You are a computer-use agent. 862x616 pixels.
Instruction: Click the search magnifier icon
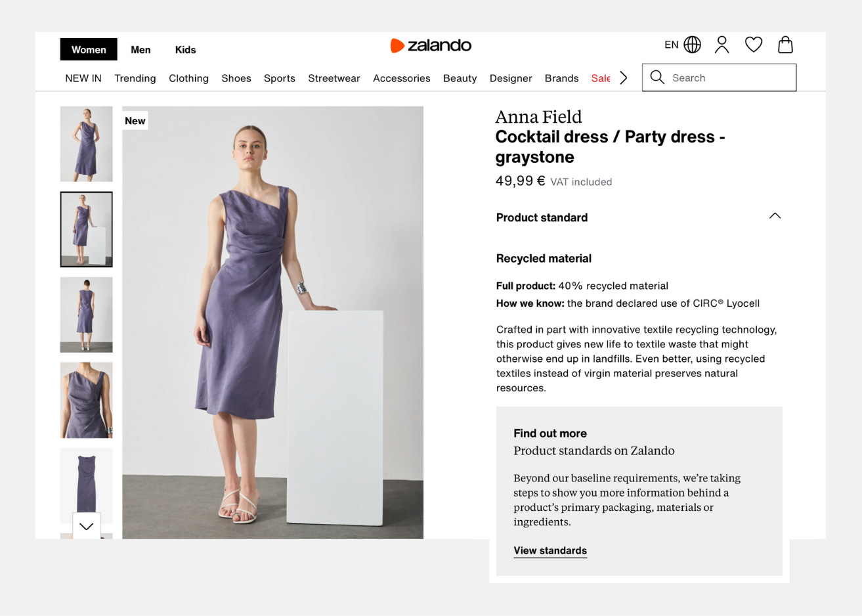coord(657,77)
